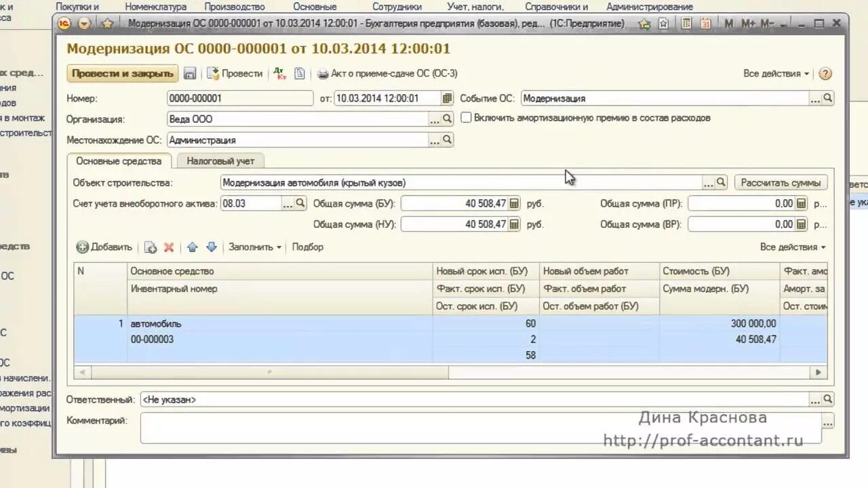Click the title bar round dropdown arrow button
This screenshot has height=488, width=868.
click(x=85, y=24)
